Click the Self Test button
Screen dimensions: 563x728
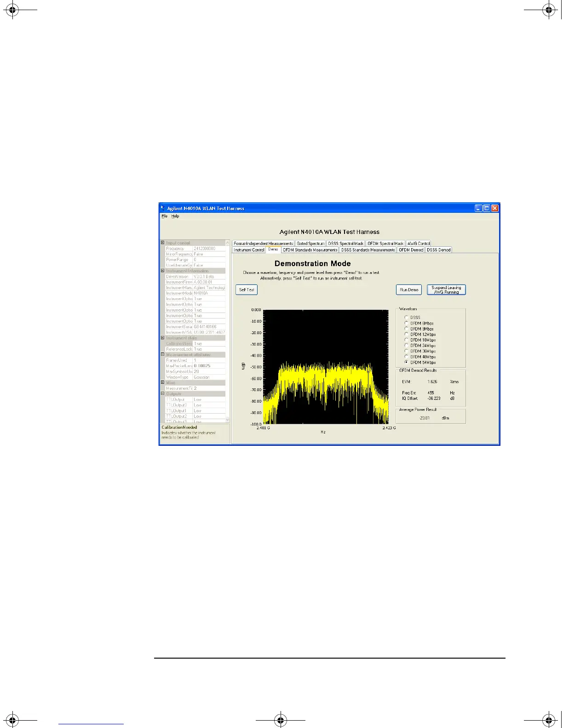(247, 290)
